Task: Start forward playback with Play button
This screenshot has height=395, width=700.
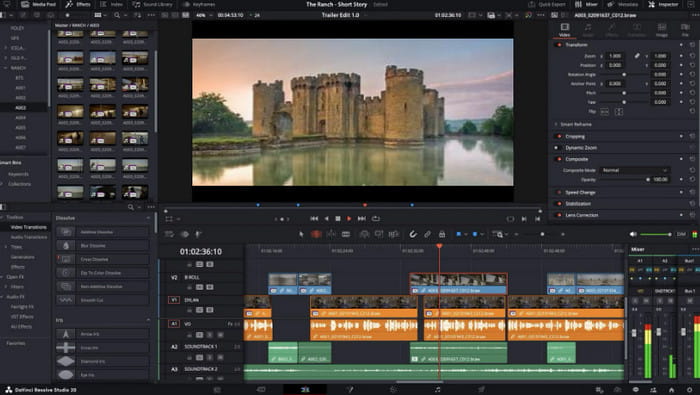Action: (349, 219)
